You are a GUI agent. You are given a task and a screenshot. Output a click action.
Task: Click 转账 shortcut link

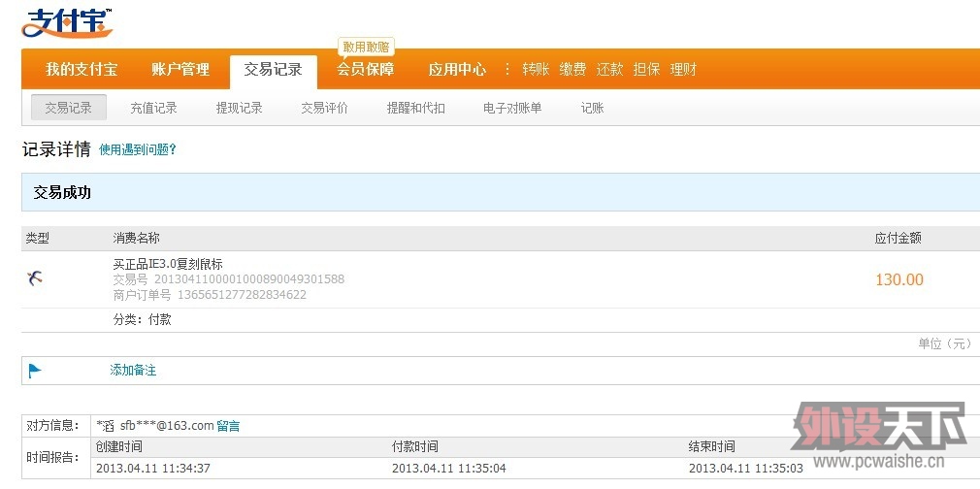click(536, 69)
